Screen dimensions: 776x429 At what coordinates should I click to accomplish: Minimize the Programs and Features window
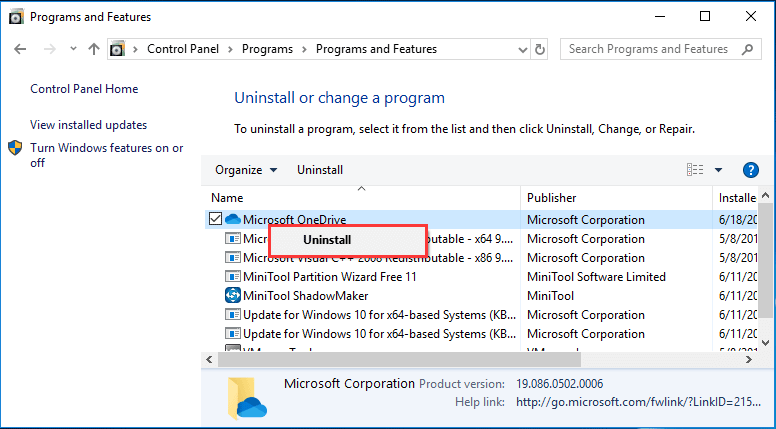(x=659, y=16)
